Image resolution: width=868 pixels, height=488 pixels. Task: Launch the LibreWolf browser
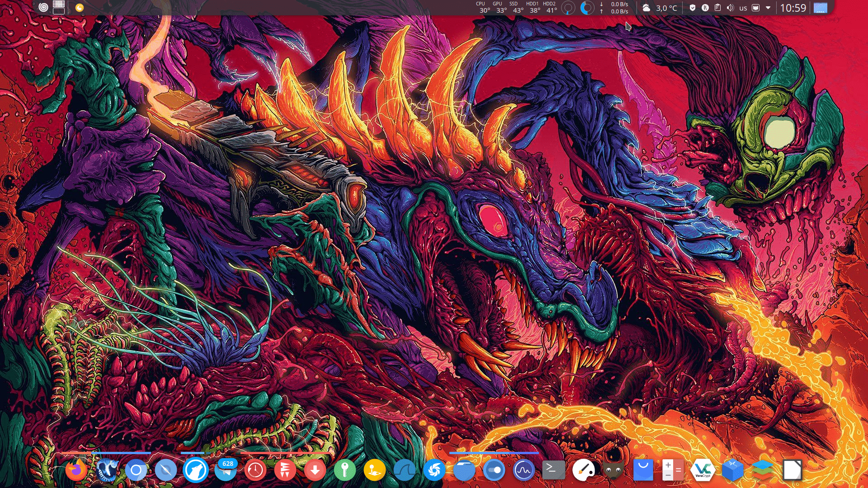tap(196, 470)
